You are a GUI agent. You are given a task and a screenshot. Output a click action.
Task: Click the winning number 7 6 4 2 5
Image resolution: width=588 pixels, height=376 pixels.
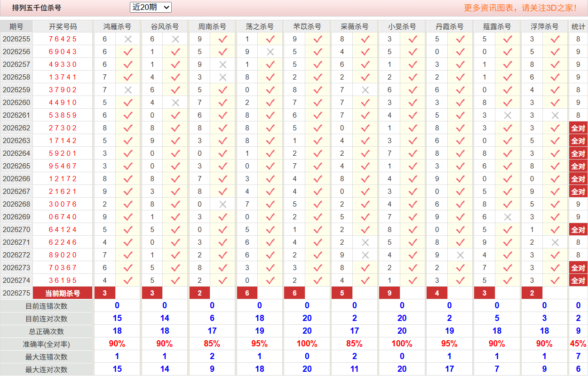click(63, 39)
